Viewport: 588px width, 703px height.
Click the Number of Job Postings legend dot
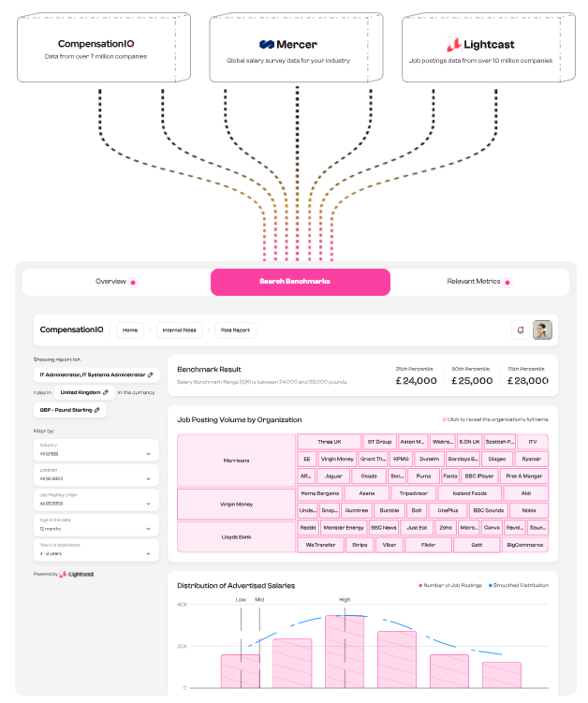click(420, 586)
